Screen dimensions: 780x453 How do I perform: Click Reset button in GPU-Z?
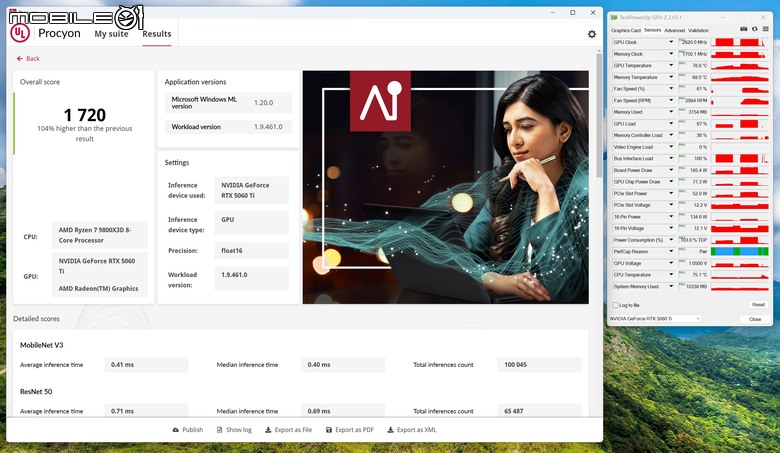(x=758, y=304)
